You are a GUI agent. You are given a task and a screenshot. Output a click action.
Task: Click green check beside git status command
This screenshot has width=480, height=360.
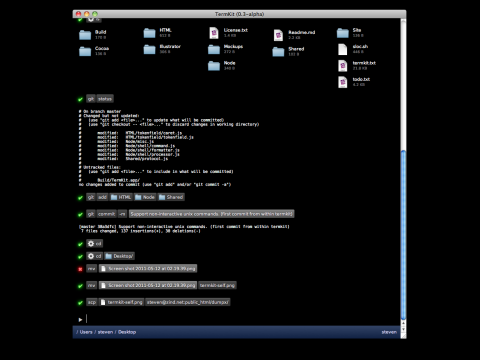tap(80, 99)
